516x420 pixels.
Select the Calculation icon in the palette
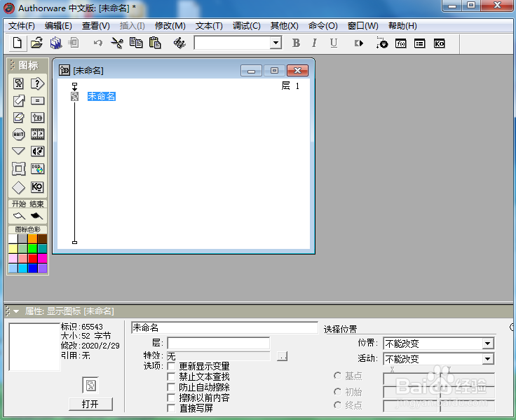coord(38,101)
